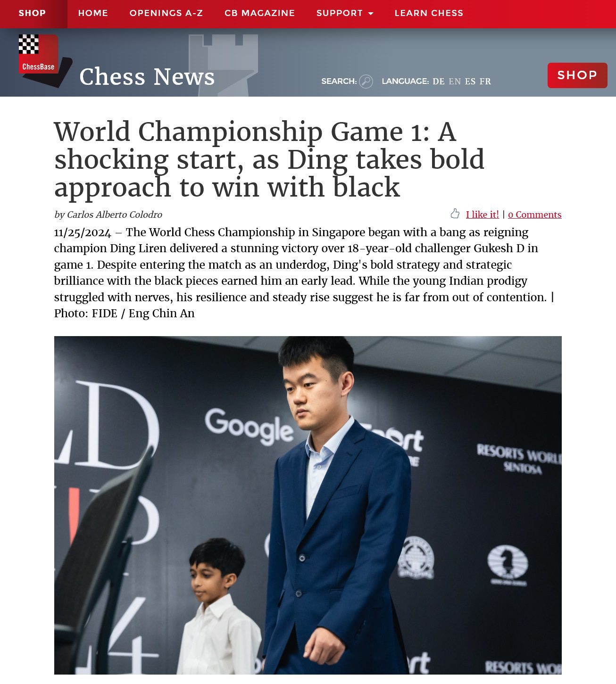Open Openings A-Z page
Image resolution: width=616 pixels, height=684 pixels.
tap(166, 13)
